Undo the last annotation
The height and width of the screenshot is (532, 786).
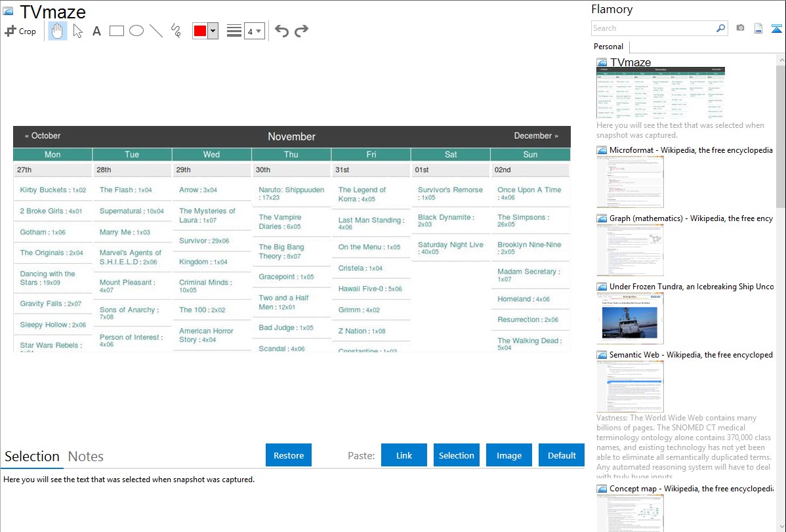[281, 31]
